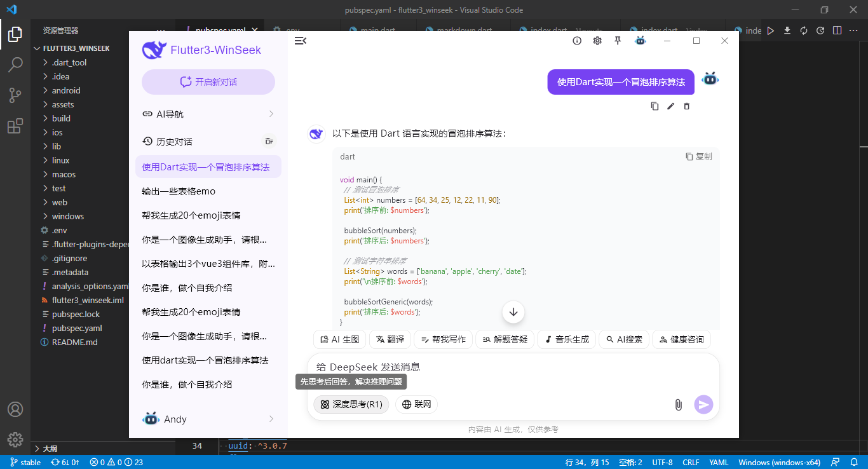Toggle the 联网 web search mode

click(416, 404)
